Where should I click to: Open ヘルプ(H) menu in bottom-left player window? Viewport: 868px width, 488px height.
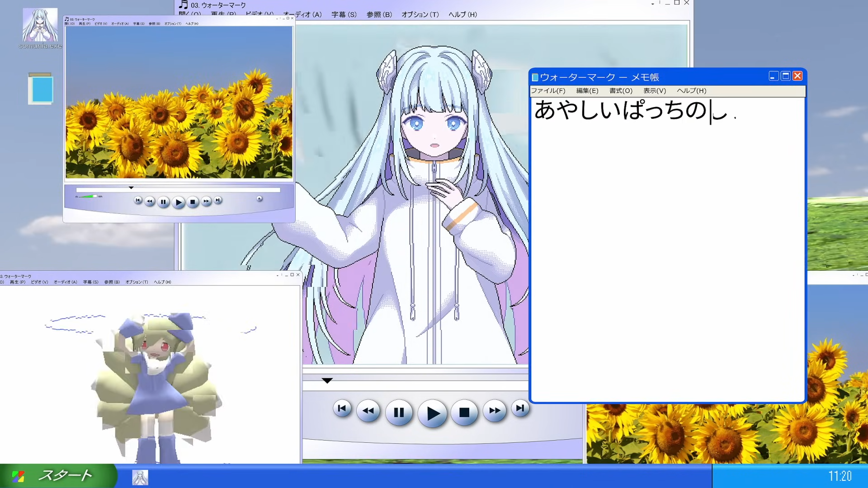[162, 282]
